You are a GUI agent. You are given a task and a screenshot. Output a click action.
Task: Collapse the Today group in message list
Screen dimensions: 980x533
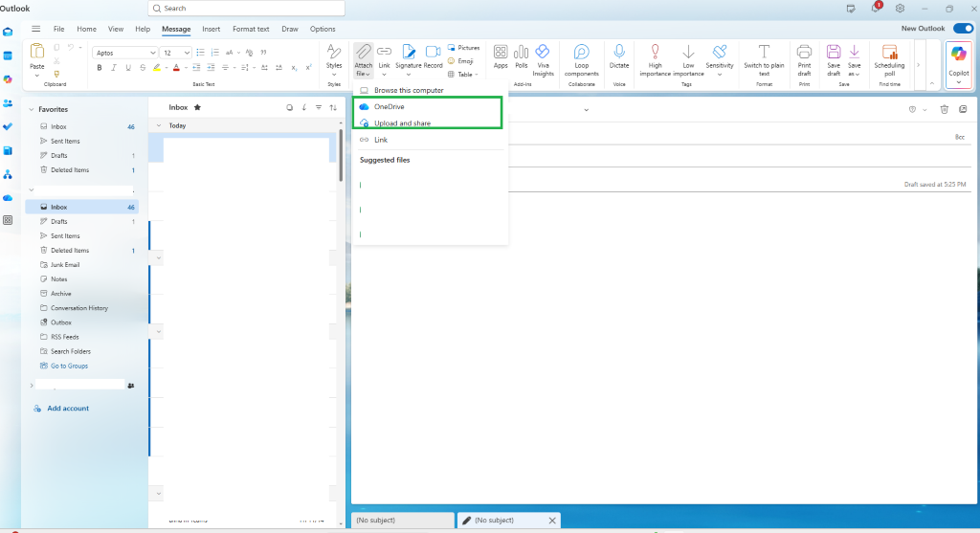tap(159, 125)
